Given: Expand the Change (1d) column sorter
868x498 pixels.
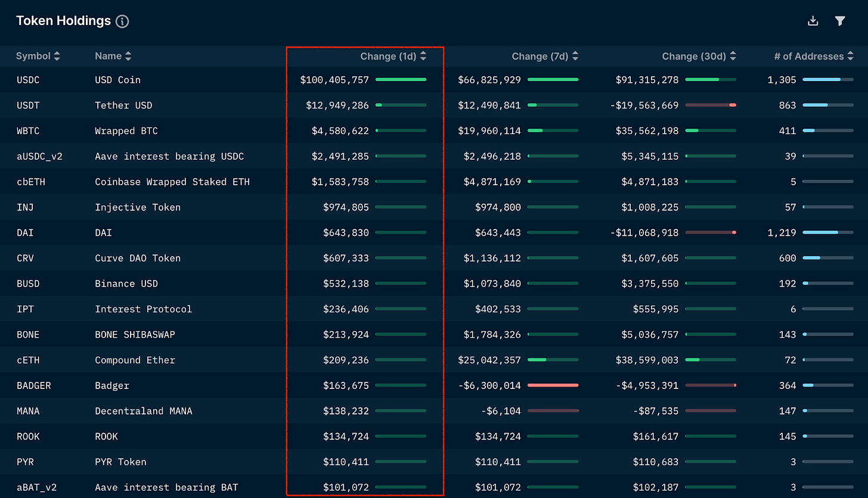Looking at the screenshot, I should pos(423,56).
